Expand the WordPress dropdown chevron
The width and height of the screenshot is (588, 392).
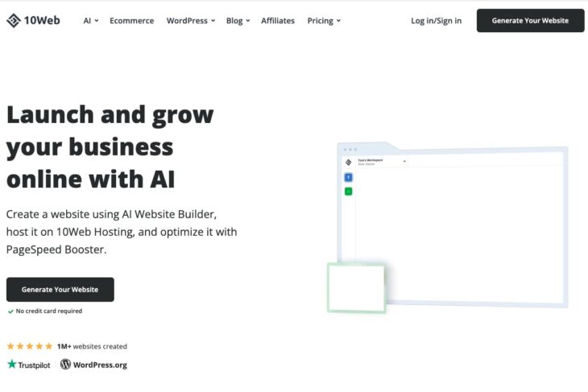click(x=213, y=21)
